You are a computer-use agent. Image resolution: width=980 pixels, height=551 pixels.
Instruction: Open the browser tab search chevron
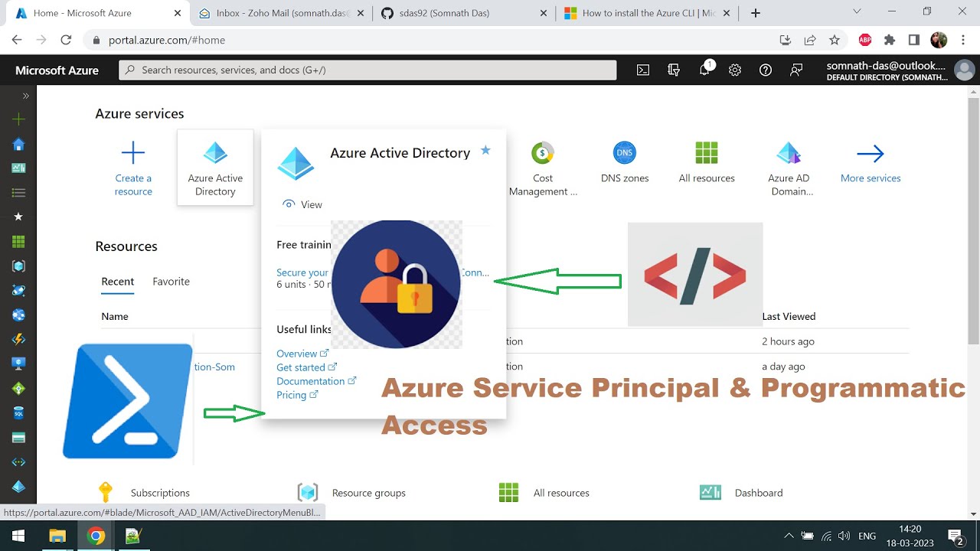tap(857, 12)
